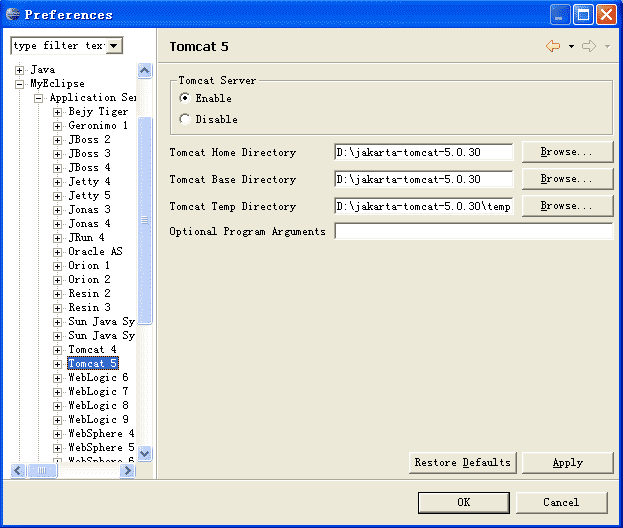Click Restore Defaults button
The image size is (623, 528).
(462, 462)
